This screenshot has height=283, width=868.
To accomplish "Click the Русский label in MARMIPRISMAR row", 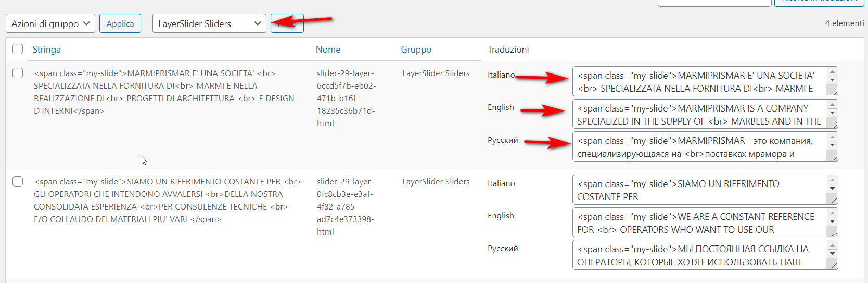I will pyautogui.click(x=503, y=140).
